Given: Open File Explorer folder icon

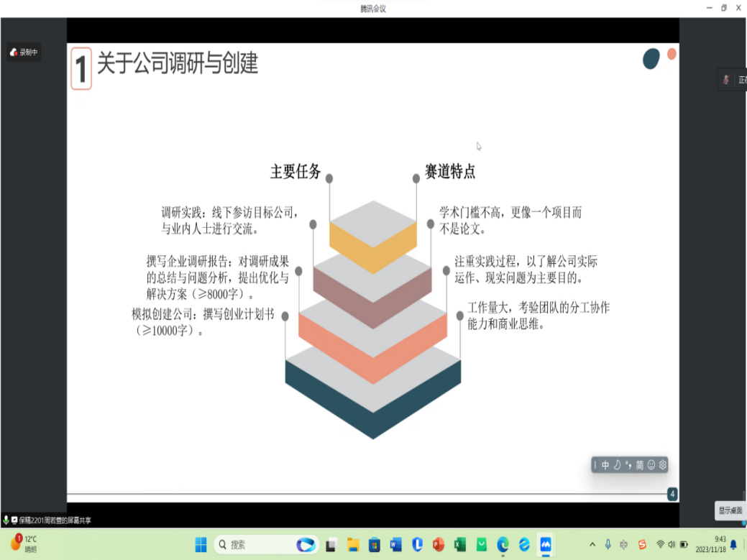Looking at the screenshot, I should pos(353,544).
